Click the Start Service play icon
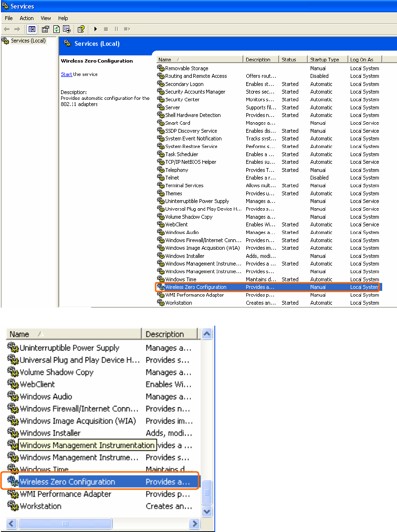Viewport: 397px width, 532px height. tap(95, 29)
